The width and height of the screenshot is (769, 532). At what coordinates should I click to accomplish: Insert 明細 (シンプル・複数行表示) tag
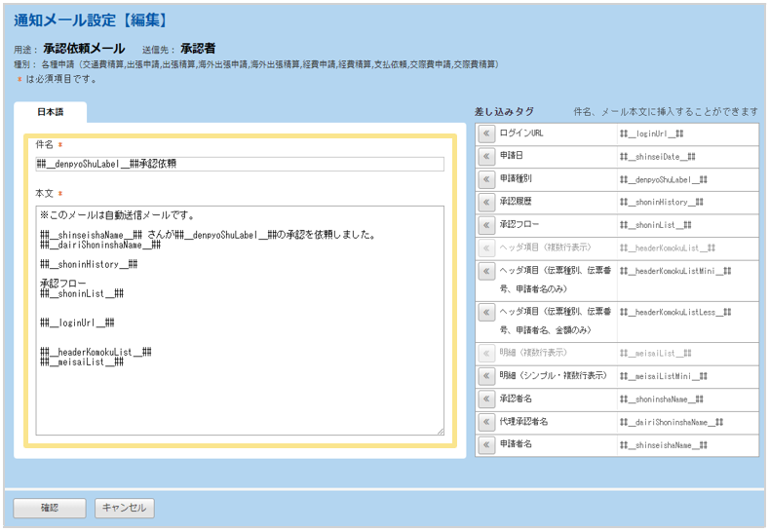click(486, 376)
